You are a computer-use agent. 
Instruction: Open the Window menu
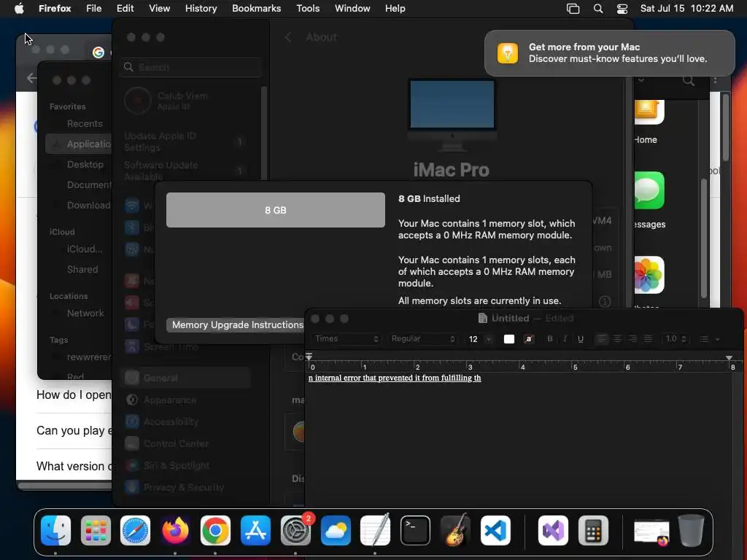(352, 8)
